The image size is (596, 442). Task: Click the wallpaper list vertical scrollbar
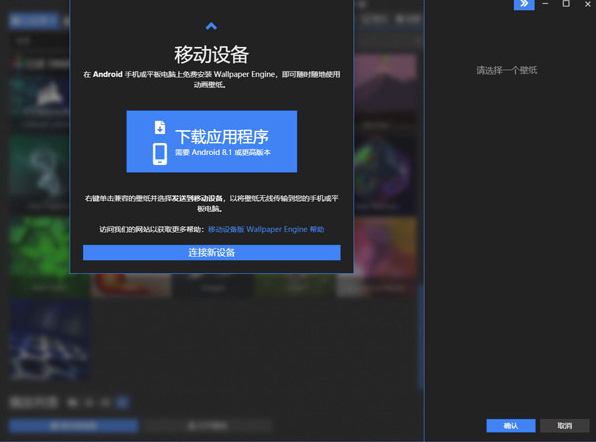point(421,336)
